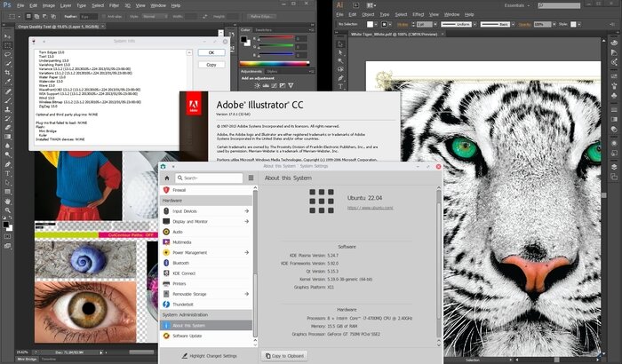Switch to the Swatches tab in Photoshop

[x=263, y=29]
